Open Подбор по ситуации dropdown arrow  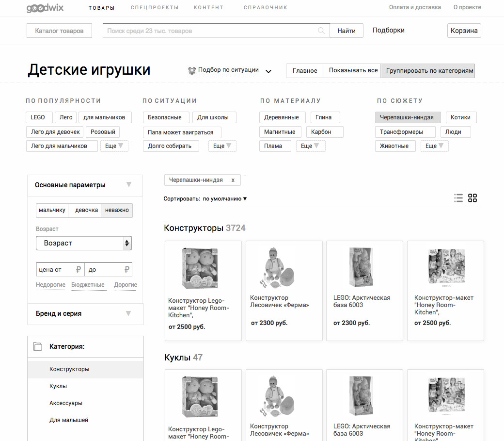(x=268, y=71)
